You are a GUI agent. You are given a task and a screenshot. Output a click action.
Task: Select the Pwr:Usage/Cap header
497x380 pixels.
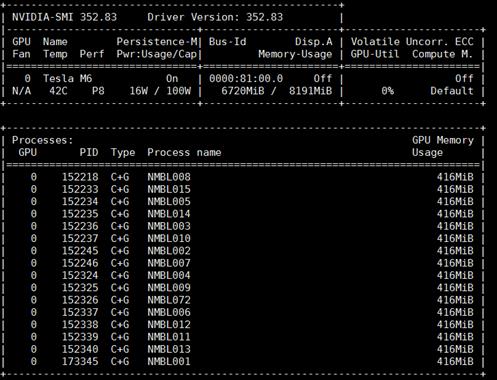pyautogui.click(x=157, y=54)
